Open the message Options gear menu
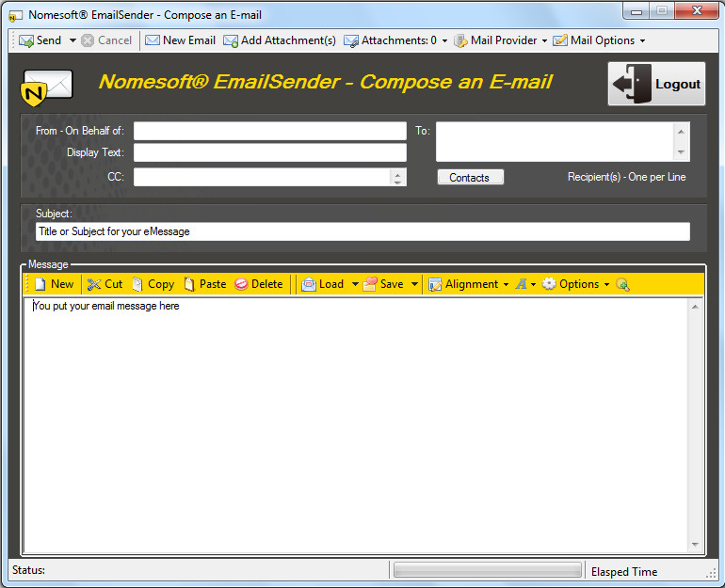 tap(576, 284)
